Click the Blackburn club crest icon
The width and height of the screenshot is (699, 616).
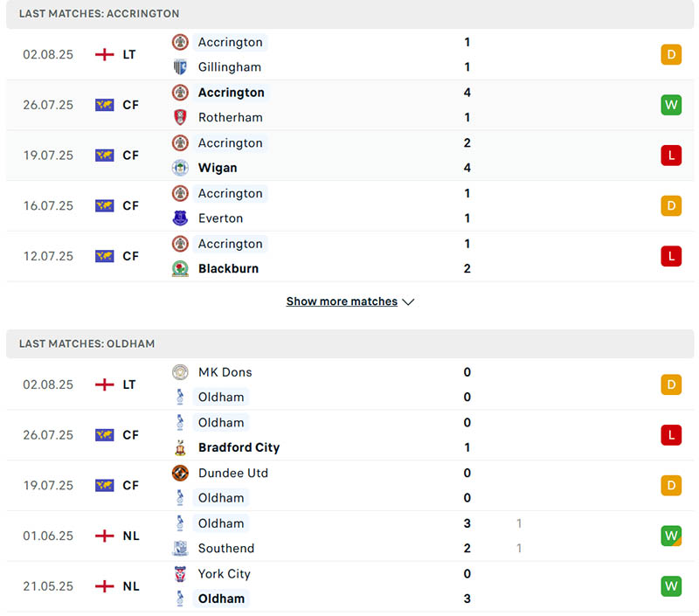180,269
